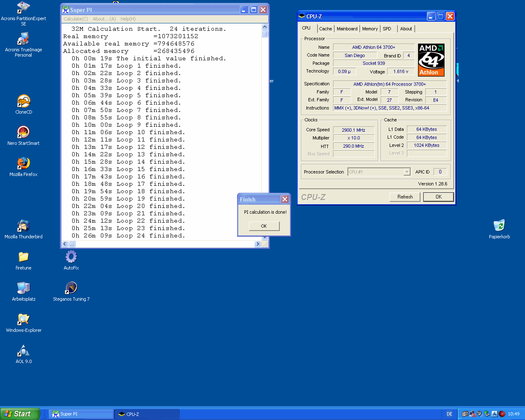The height and width of the screenshot is (420, 525).
Task: Click the AMD Athlon 64 logo
Action: [431, 60]
